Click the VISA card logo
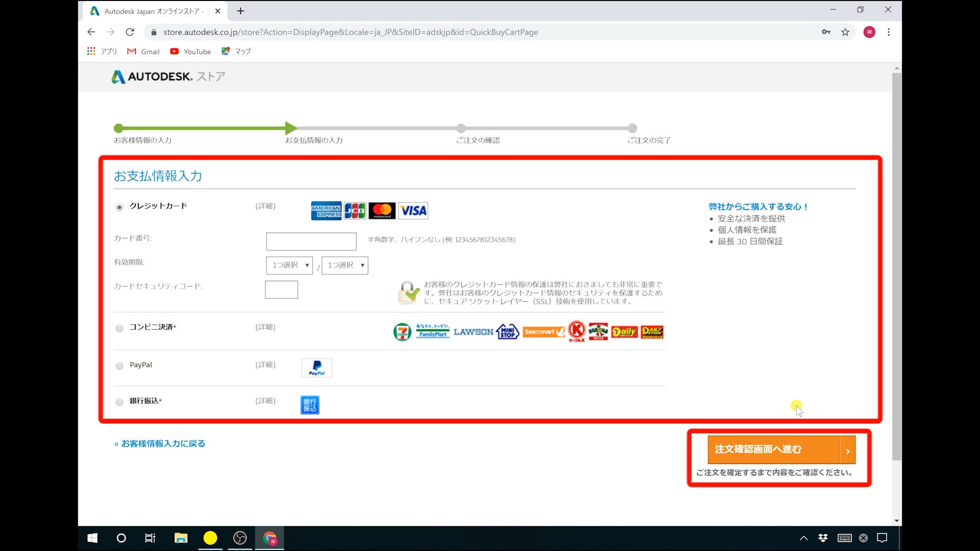 [x=413, y=211]
